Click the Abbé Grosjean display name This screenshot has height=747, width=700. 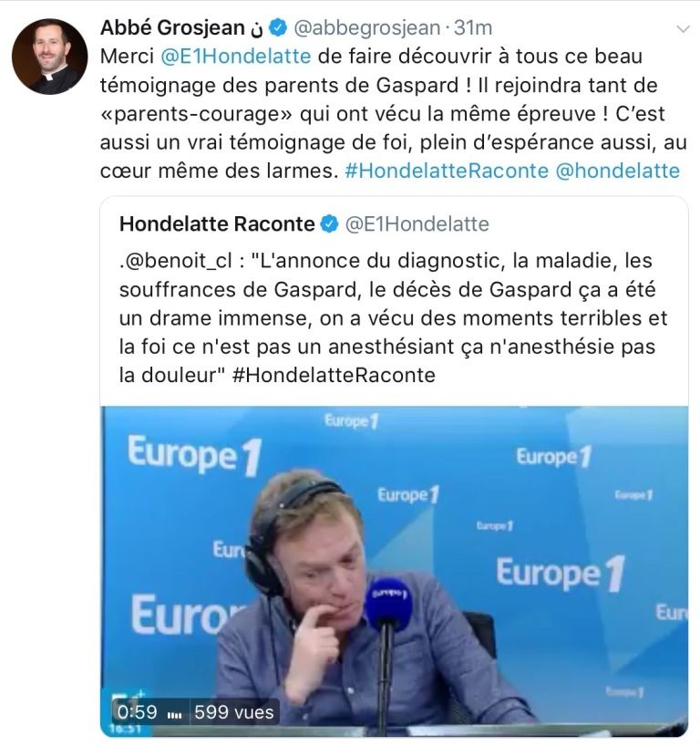(172, 28)
